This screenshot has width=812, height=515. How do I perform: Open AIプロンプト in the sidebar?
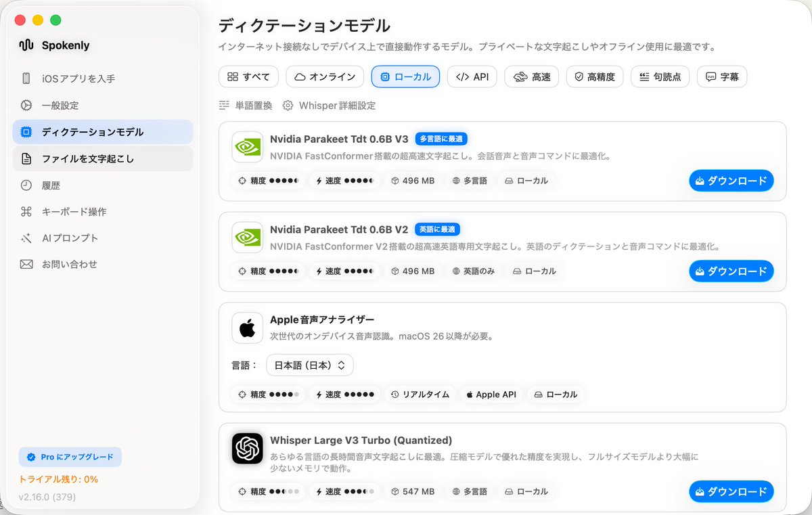103,238
